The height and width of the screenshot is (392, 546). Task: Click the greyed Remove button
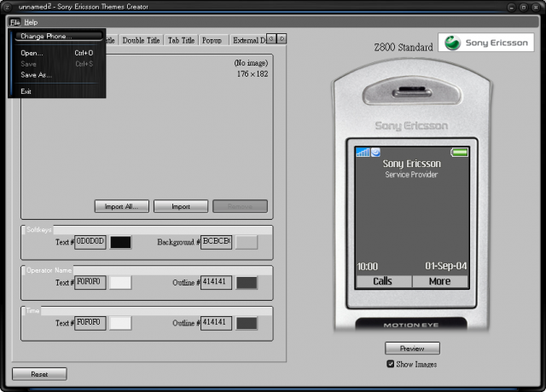point(240,206)
